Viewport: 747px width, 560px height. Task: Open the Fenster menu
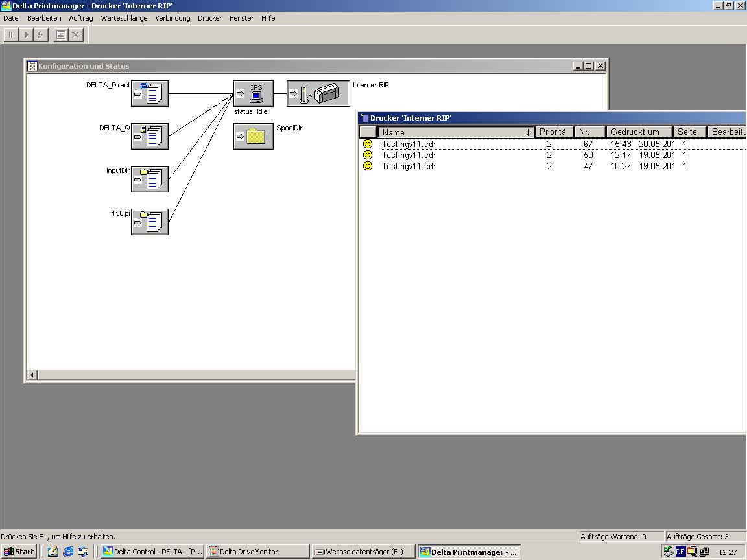pos(241,18)
